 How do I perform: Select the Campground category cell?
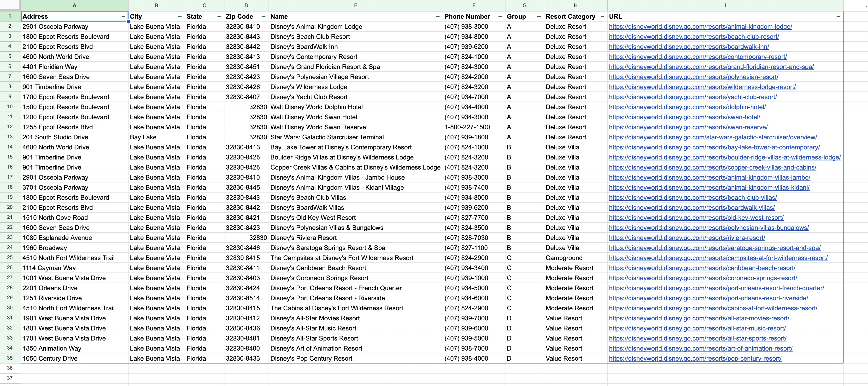pos(564,258)
